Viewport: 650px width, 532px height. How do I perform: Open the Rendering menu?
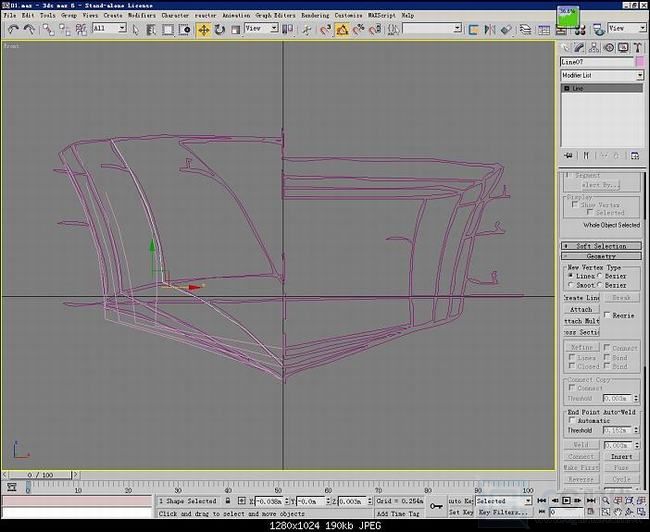pyautogui.click(x=315, y=15)
